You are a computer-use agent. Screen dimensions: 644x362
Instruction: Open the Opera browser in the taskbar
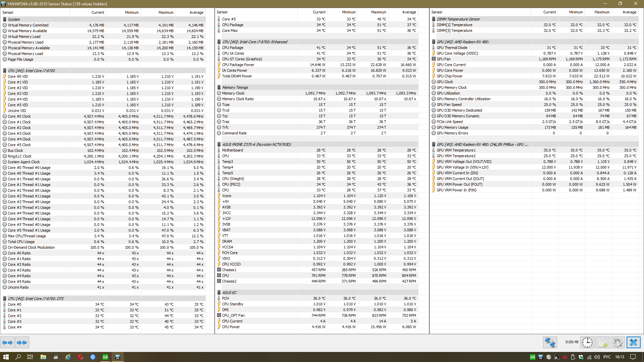(x=80, y=357)
